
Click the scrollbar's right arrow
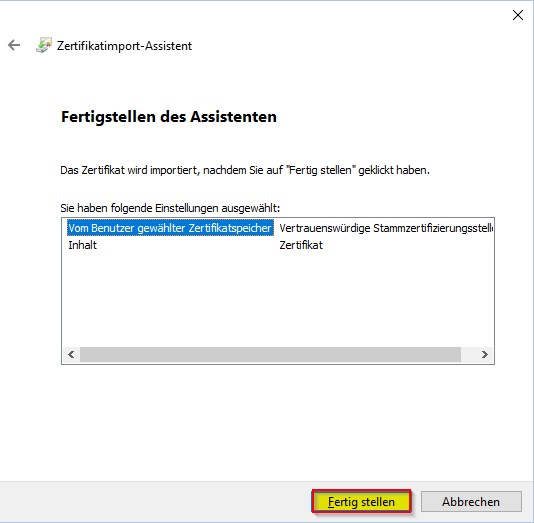tap(485, 354)
